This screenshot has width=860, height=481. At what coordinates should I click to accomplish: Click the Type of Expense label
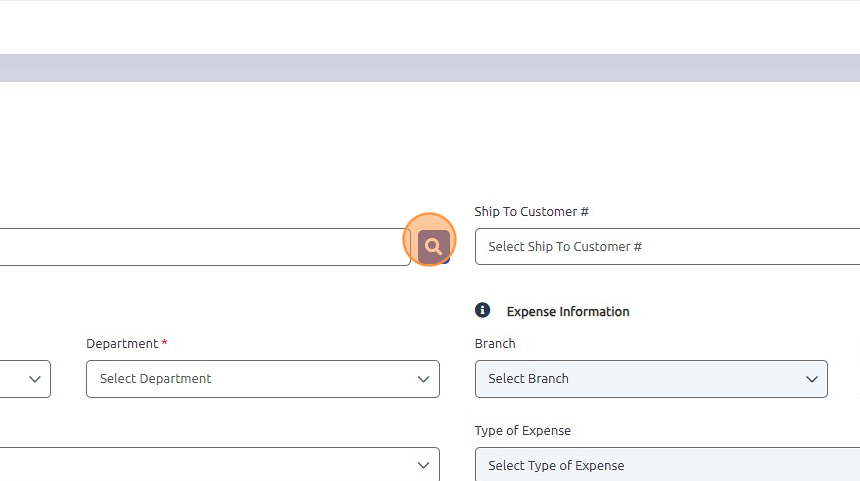523,431
